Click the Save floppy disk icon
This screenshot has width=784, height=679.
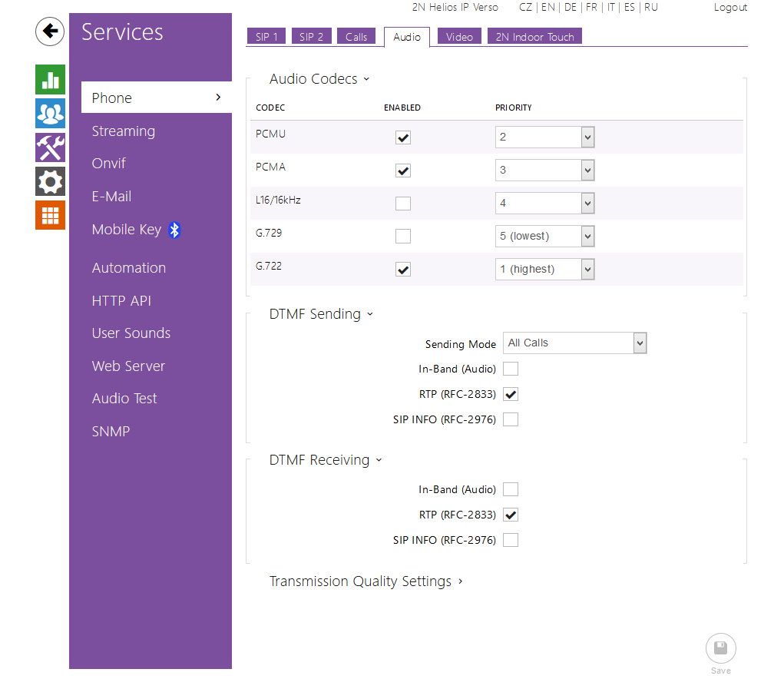click(720, 648)
